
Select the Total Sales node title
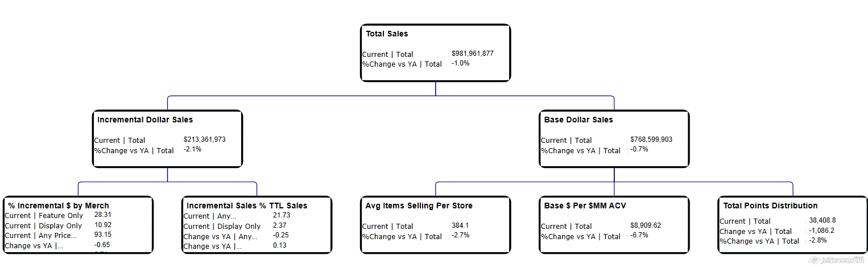point(387,34)
